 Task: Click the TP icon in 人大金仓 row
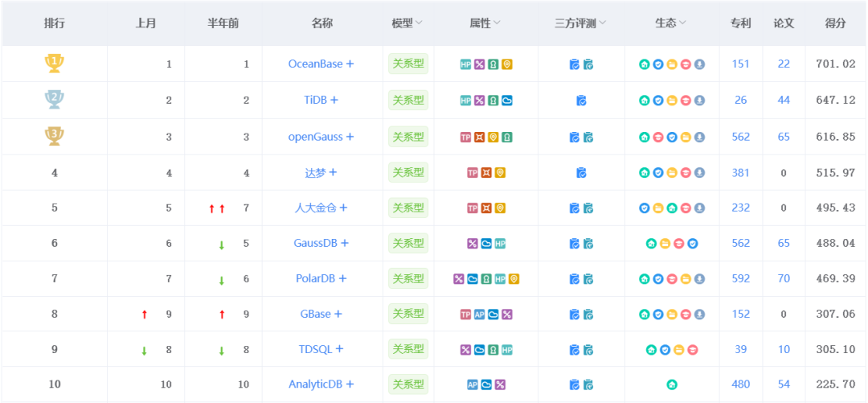click(473, 208)
